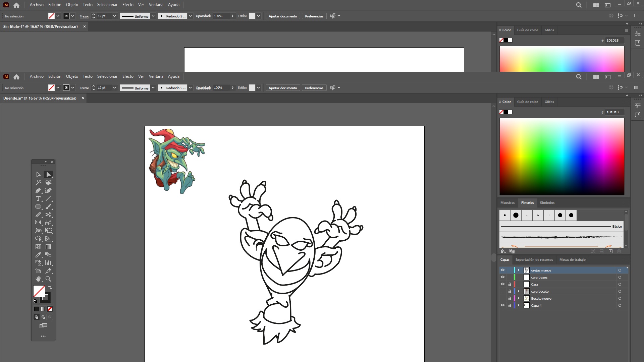Select the Mesh tool
The image size is (644, 362).
pos(38,247)
